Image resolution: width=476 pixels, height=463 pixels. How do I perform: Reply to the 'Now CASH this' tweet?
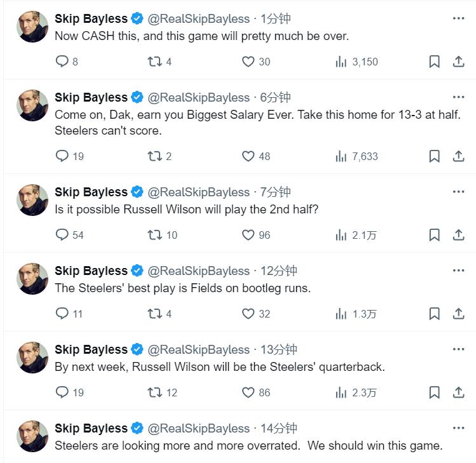[62, 62]
